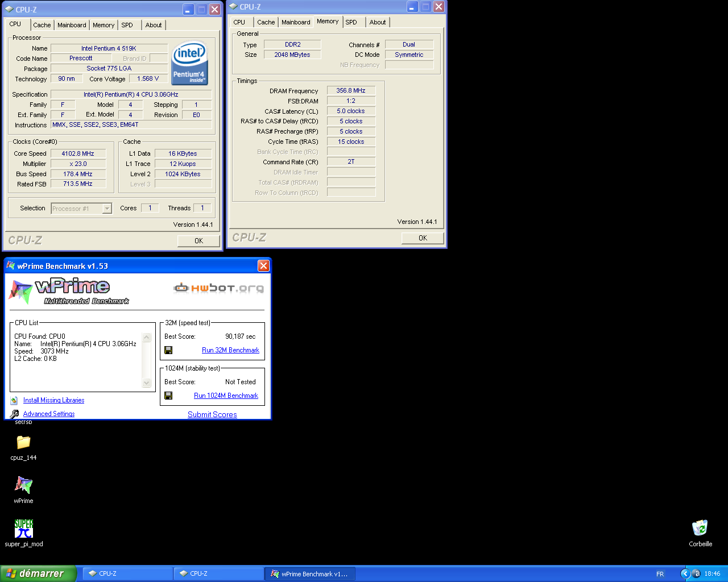The width and height of the screenshot is (728, 582).
Task: Click the hwbot.org logo in wPrime
Action: pyautogui.click(x=218, y=288)
